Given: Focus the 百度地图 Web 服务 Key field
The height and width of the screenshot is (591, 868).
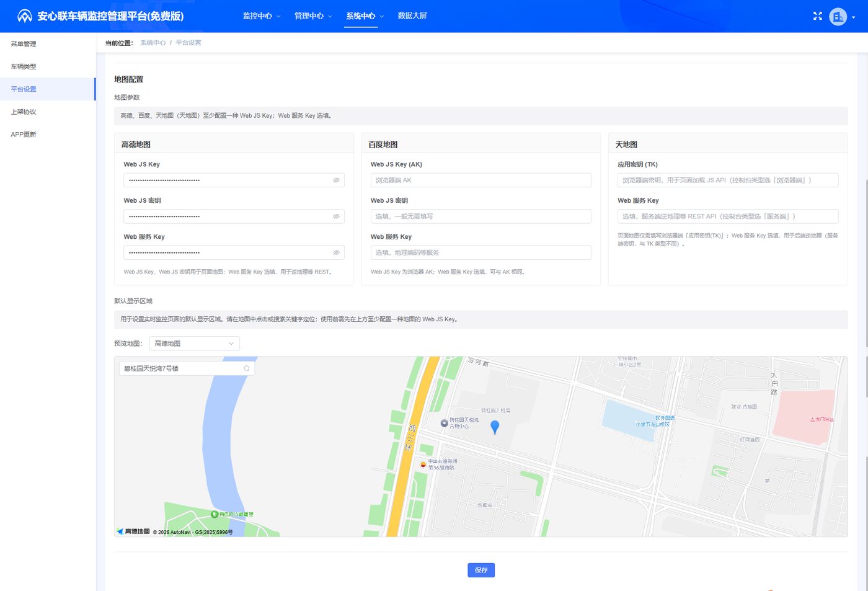Looking at the screenshot, I should [481, 252].
